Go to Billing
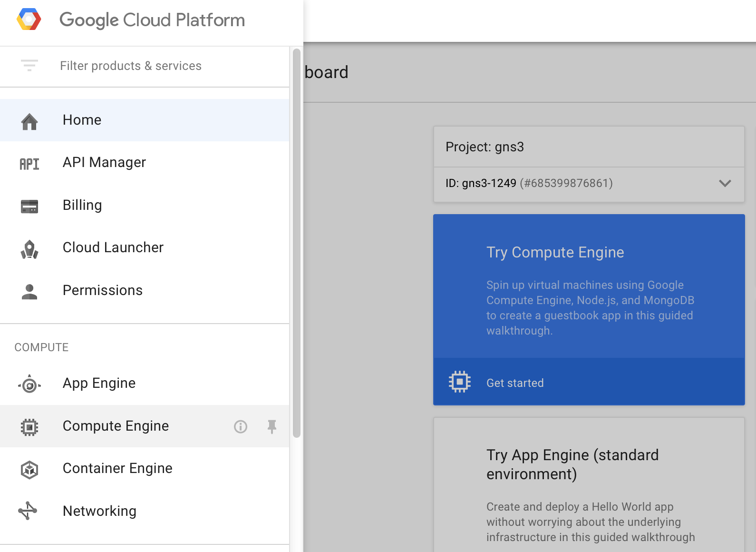 click(x=145, y=205)
